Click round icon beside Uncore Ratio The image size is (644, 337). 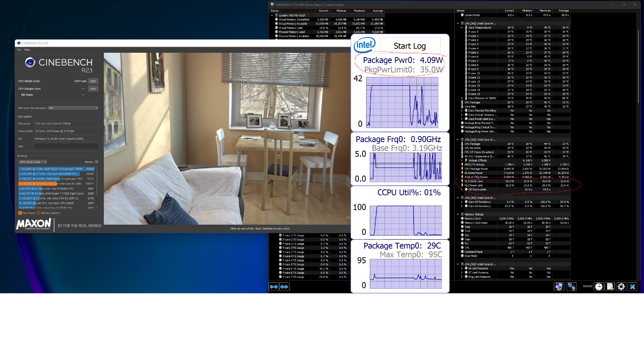[x=462, y=15]
